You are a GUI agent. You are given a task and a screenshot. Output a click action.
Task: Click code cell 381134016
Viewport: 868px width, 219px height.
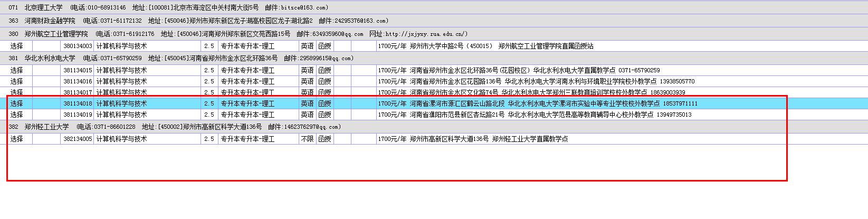coord(78,81)
